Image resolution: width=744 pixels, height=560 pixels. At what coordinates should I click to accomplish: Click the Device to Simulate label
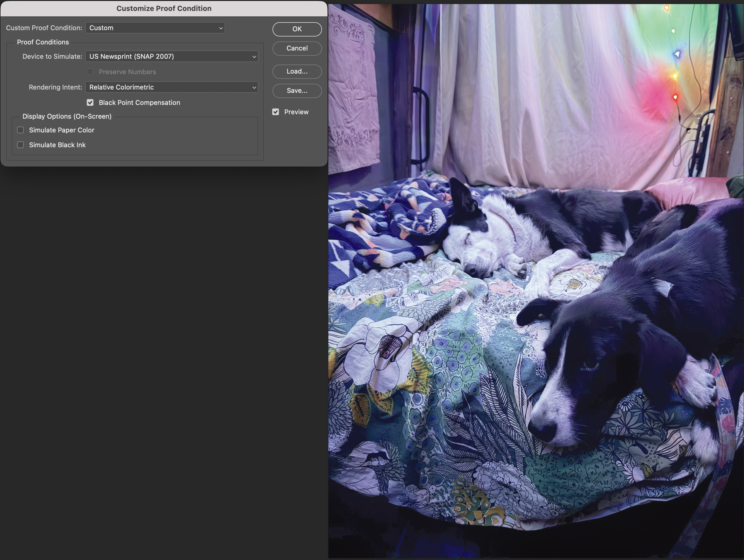pos(52,56)
